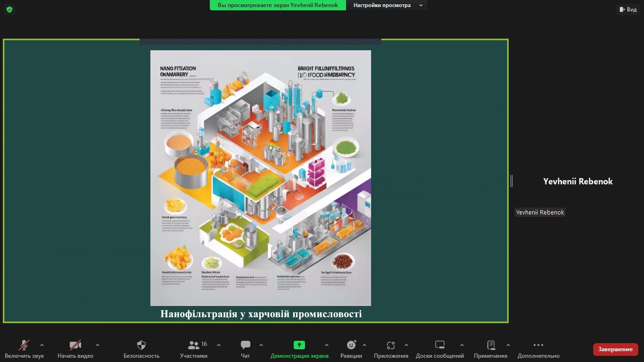Click red Завершение end meeting button
Screen dimensions: 644x362
pyautogui.click(x=615, y=349)
